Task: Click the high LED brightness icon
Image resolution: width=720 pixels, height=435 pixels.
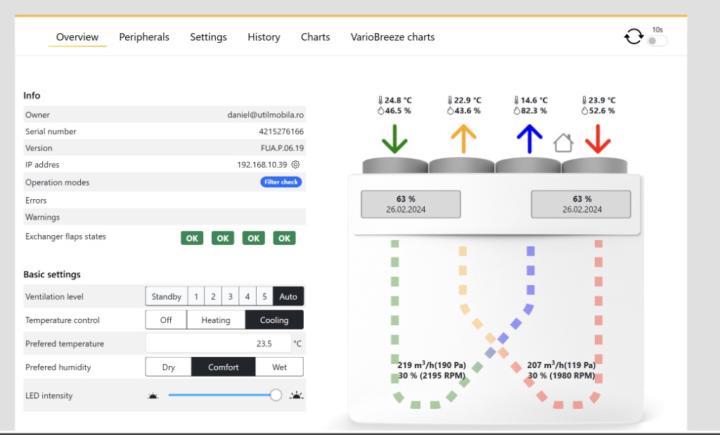Action: (297, 395)
